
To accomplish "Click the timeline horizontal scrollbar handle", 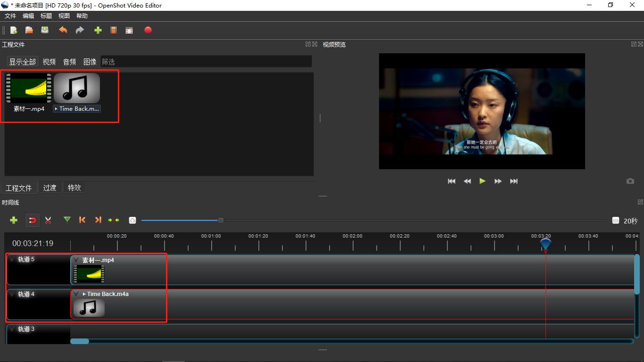I will pyautogui.click(x=80, y=341).
